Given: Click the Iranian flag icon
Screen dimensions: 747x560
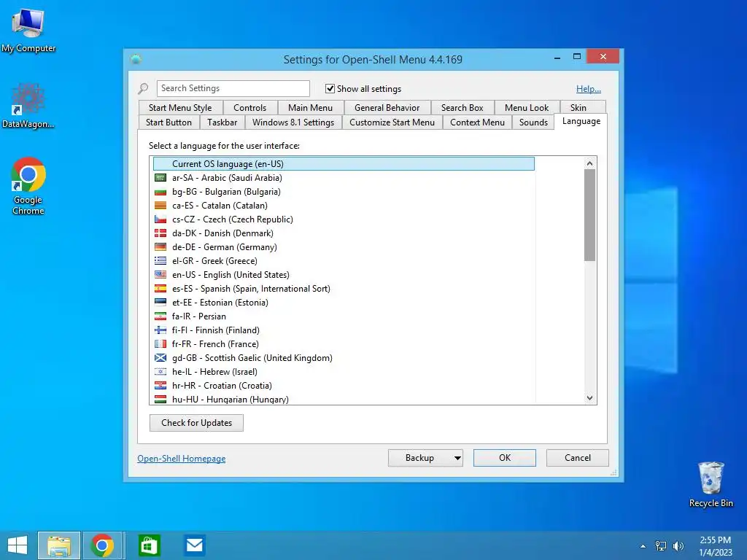Looking at the screenshot, I should coord(160,316).
